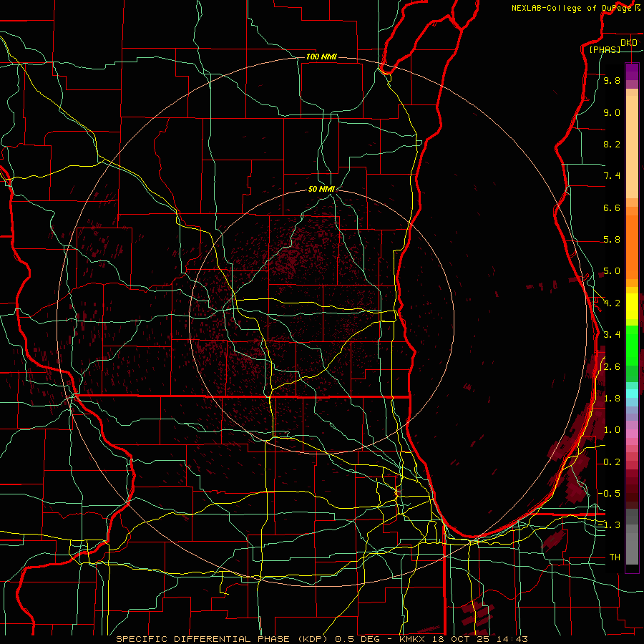Click "SPECIFIC DIFFERENTIAL PHASE" caption text
Image resolution: width=644 pixels, height=644 pixels.
204,639
